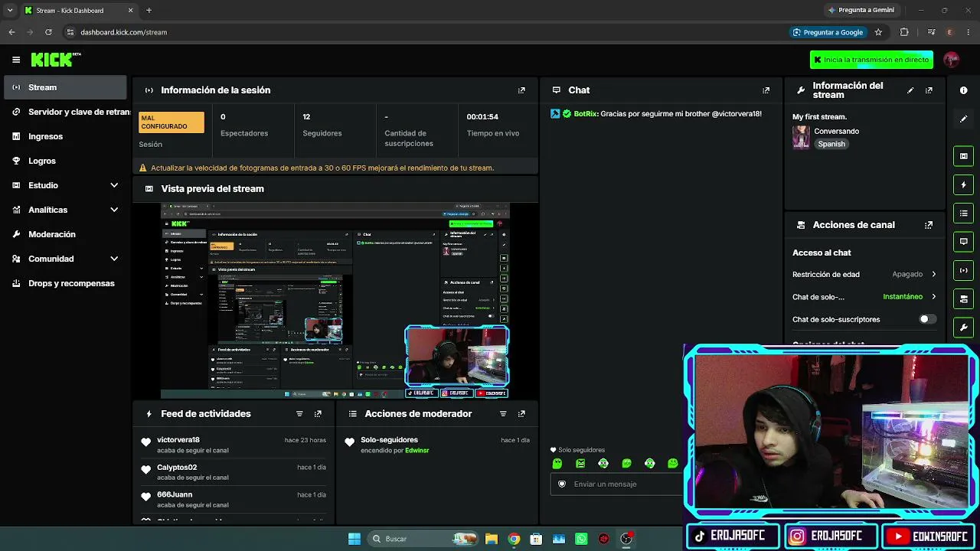Image resolution: width=980 pixels, height=551 pixels.
Task: Click the stream preview thumbnail
Action: pos(335,301)
